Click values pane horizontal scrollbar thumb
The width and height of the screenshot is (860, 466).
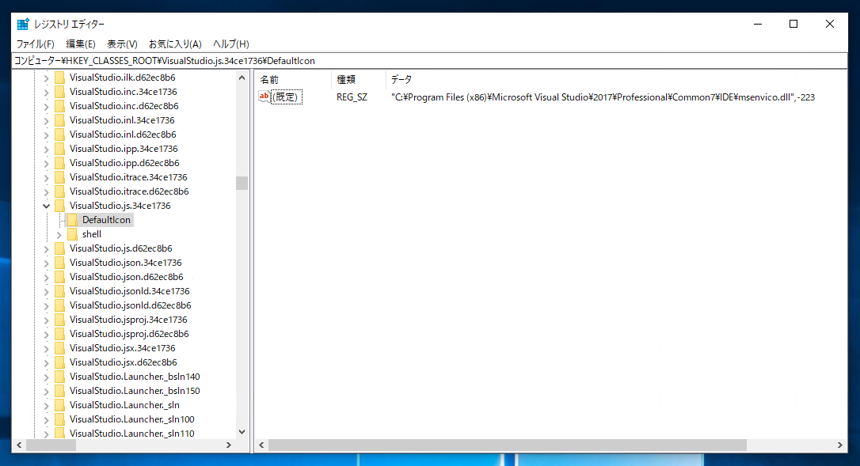507,445
